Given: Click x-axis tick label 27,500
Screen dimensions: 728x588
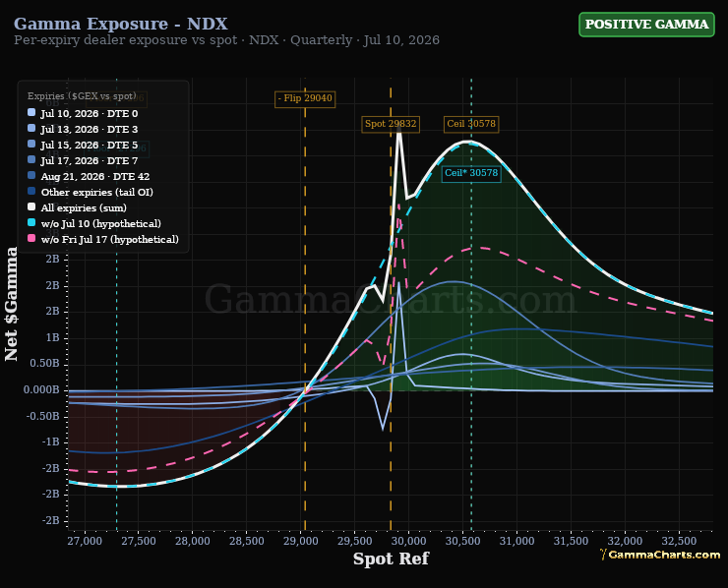Looking at the screenshot, I should [139, 541].
